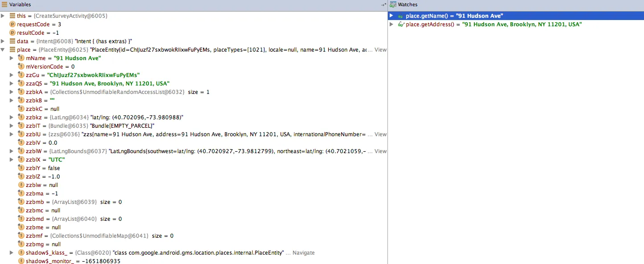
Task: Click the zzblV field icon
Action: tap(21, 142)
